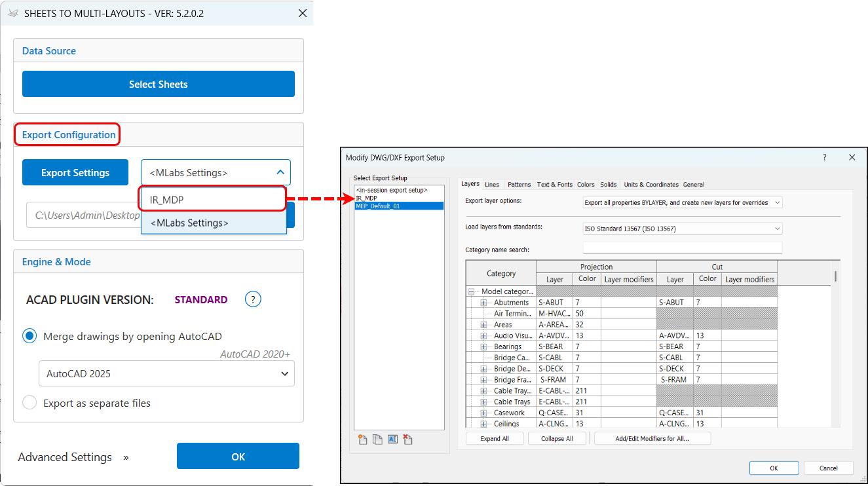Click the app logo in the title bar
The height and width of the screenshot is (486, 868).
[x=12, y=13]
